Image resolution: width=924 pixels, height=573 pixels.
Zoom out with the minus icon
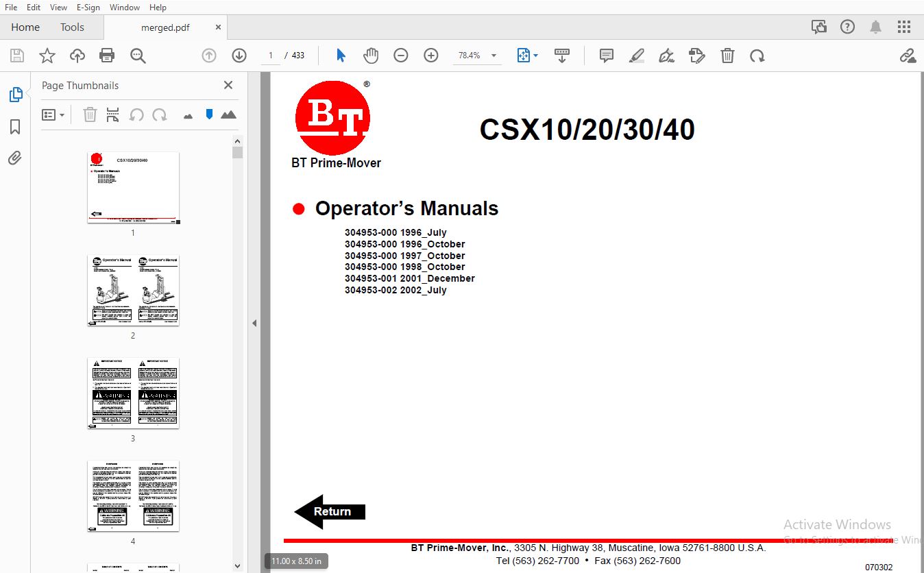pyautogui.click(x=401, y=56)
